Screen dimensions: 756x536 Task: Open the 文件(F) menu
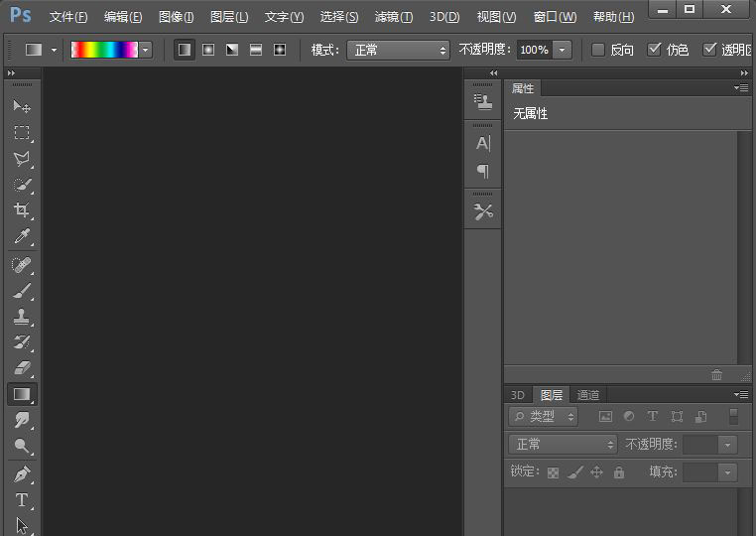[x=68, y=17]
